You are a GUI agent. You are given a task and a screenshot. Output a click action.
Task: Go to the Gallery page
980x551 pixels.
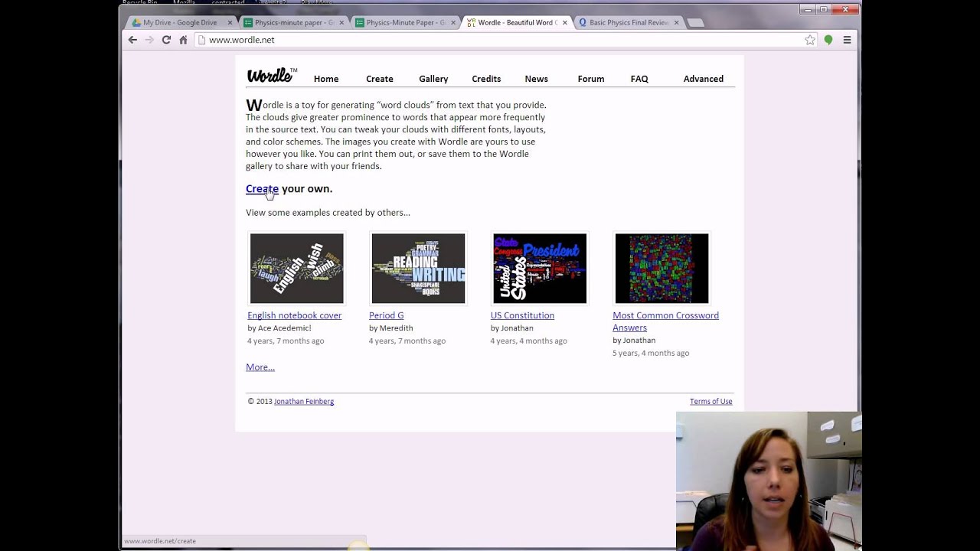[x=433, y=79]
